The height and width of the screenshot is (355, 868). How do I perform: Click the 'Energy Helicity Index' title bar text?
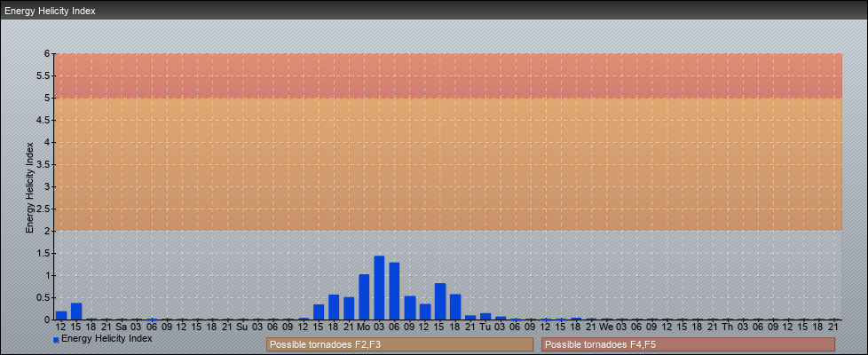(x=51, y=12)
